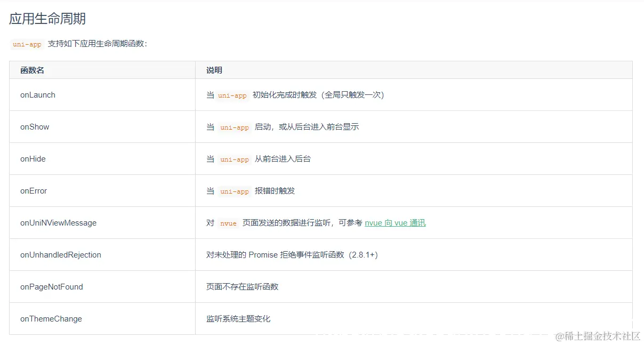The image size is (644, 345).
Task: Click the onUnhandledRejection function name
Action: point(60,254)
